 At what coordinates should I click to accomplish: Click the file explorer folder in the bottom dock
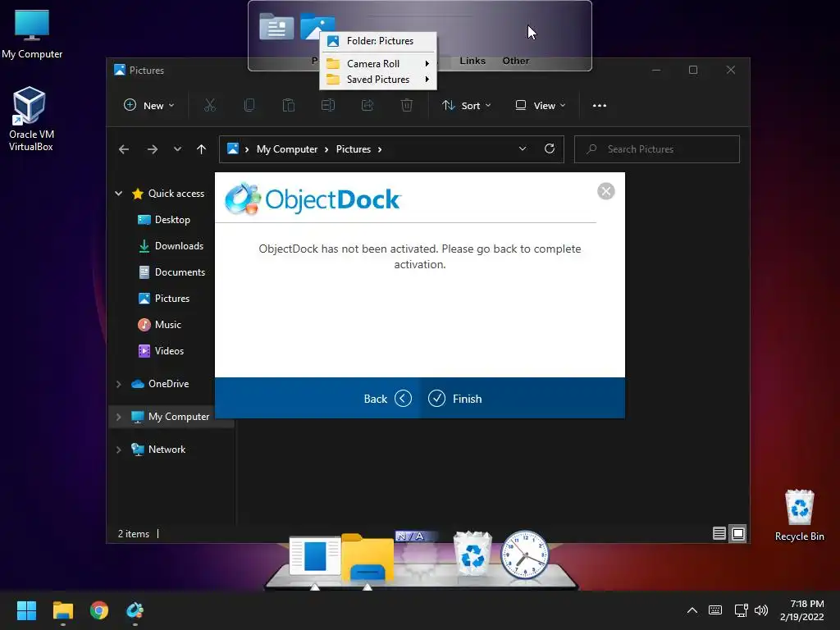(367, 558)
